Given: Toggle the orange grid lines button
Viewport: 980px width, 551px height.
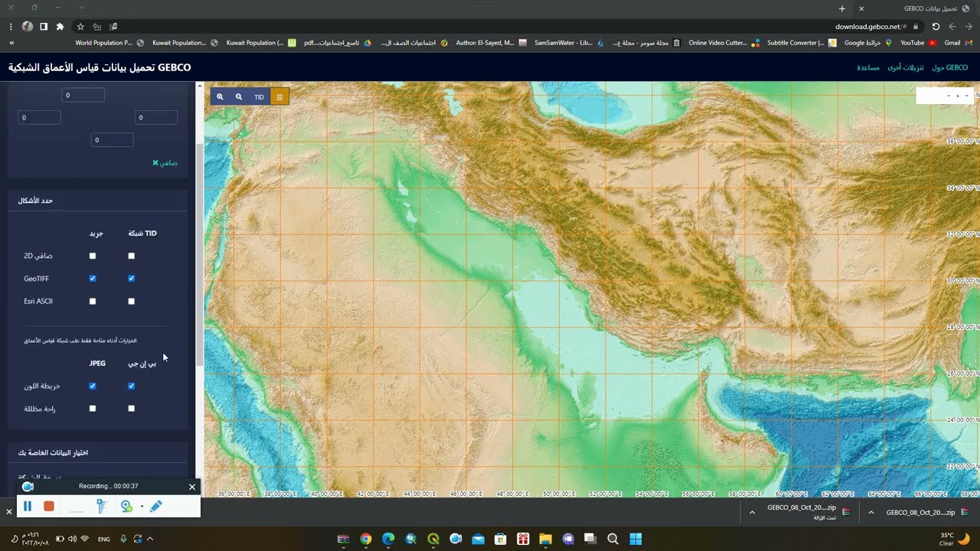Looking at the screenshot, I should pos(279,96).
